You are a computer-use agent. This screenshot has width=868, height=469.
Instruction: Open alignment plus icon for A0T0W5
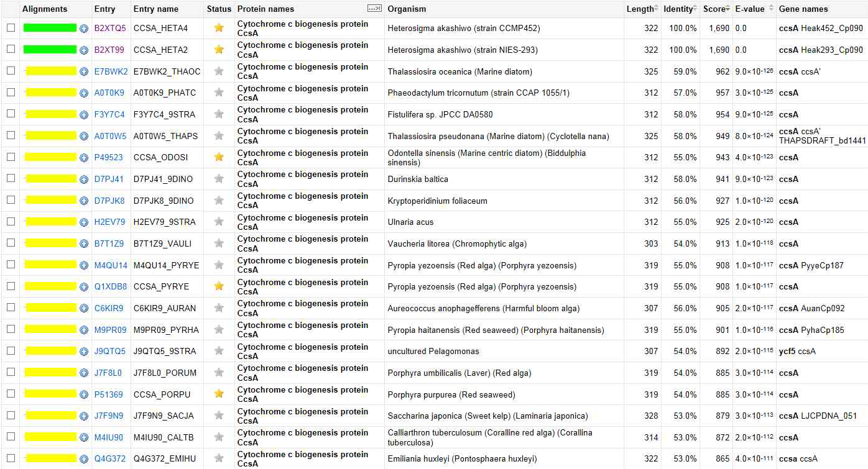(x=84, y=136)
